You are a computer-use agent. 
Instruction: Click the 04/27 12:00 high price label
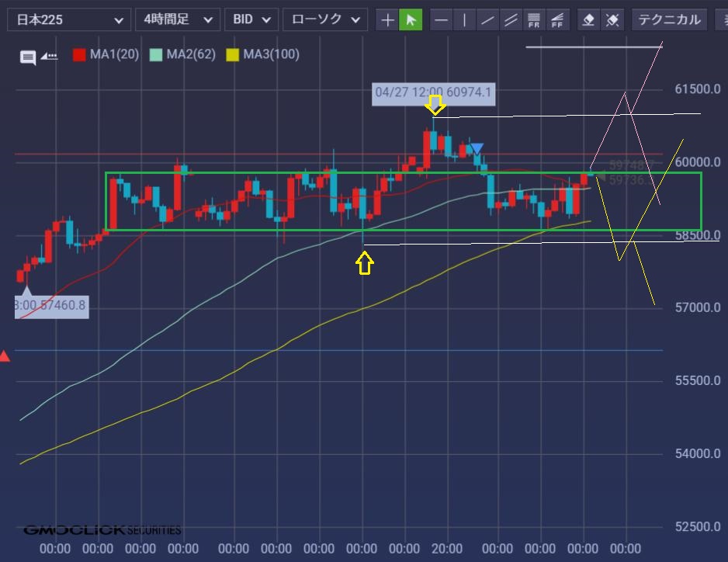[x=432, y=92]
